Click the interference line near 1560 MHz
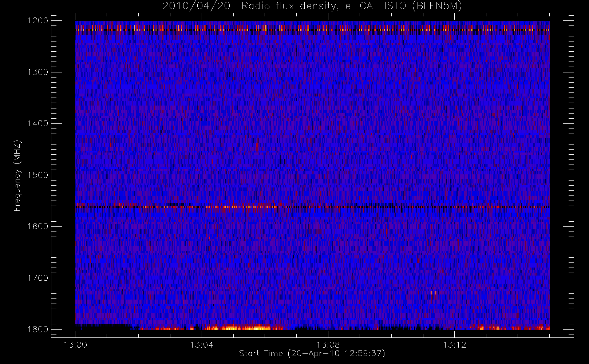The width and height of the screenshot is (589, 364). click(312, 207)
